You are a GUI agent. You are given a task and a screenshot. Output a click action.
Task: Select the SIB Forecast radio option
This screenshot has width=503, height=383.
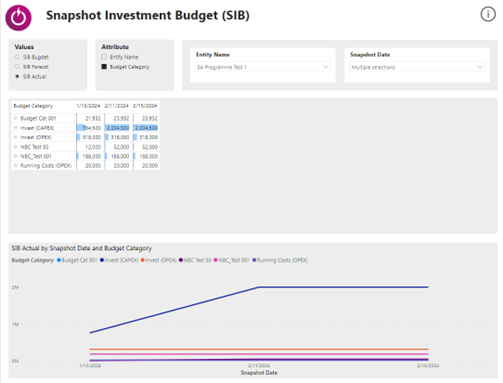coord(17,67)
